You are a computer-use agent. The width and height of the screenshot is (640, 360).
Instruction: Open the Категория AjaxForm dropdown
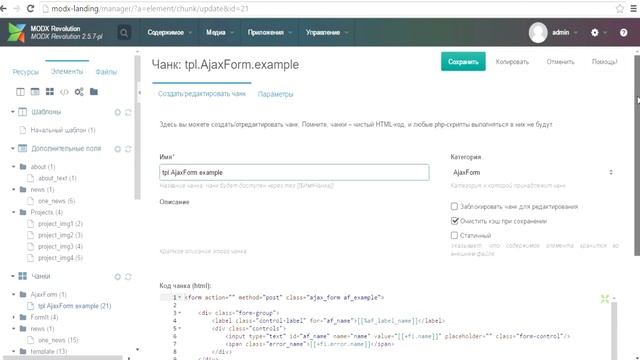[532, 172]
